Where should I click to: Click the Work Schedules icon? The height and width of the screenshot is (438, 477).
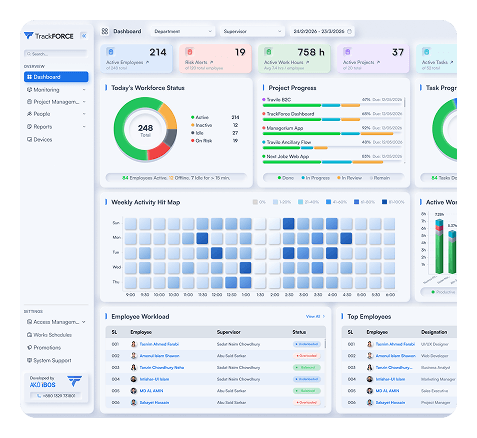[29, 335]
